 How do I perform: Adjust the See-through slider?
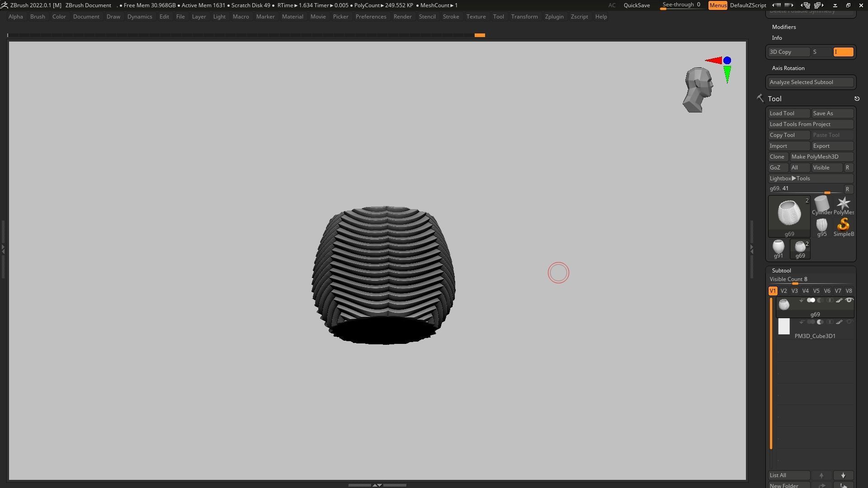tap(681, 5)
